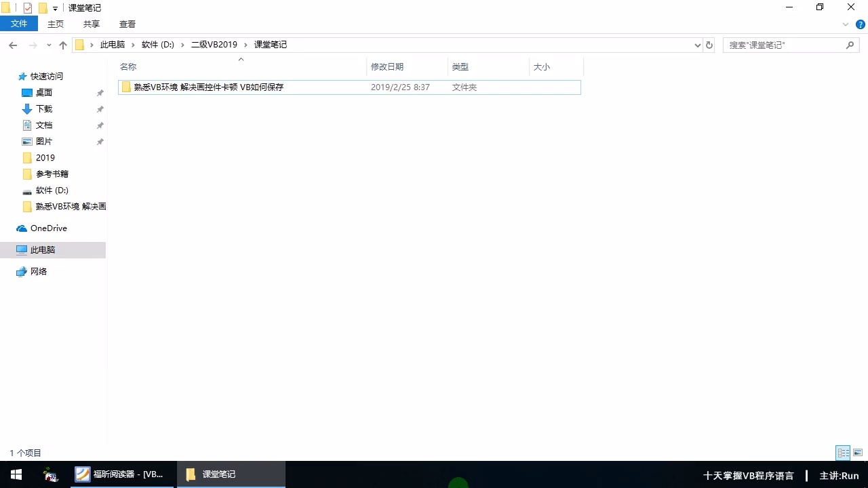The width and height of the screenshot is (868, 488).
Task: Open folder properties from Quick Access Toolbar
Action: 27,7
